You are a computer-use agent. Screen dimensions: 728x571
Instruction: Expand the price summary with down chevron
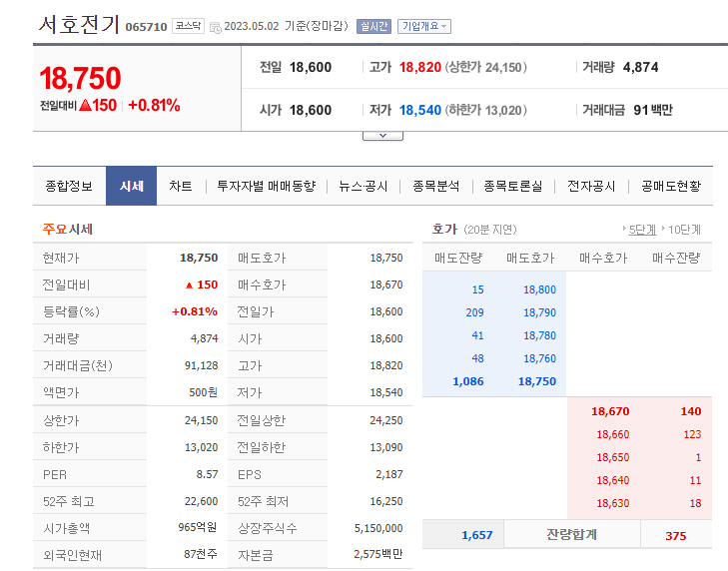tap(382, 136)
